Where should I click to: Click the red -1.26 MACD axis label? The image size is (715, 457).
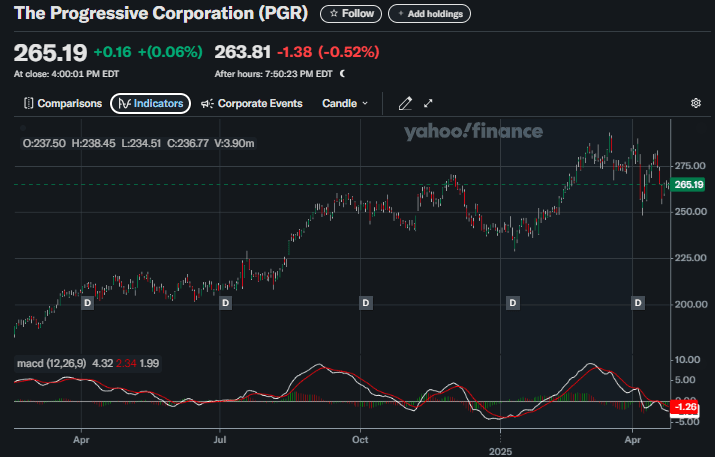(686, 407)
